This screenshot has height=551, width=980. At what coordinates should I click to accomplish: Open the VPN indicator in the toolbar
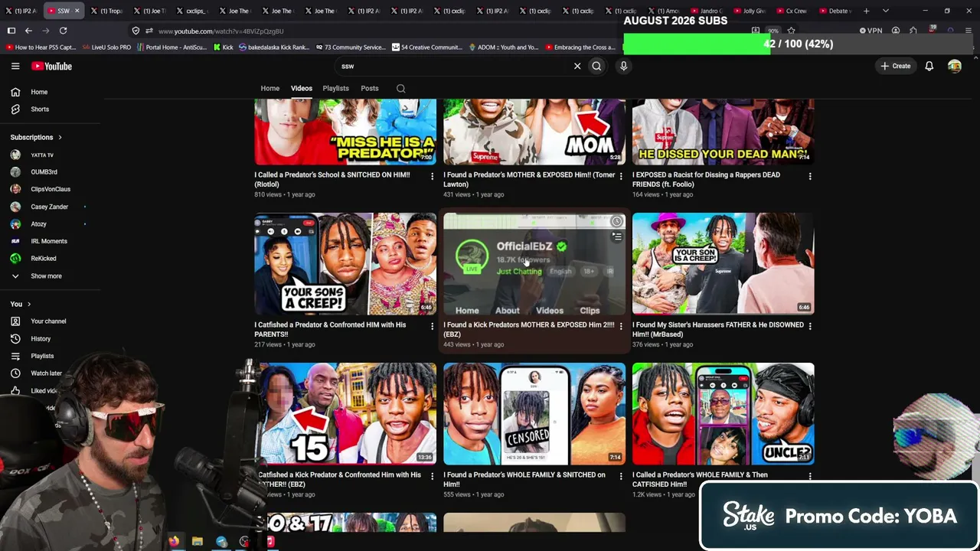[x=871, y=31]
